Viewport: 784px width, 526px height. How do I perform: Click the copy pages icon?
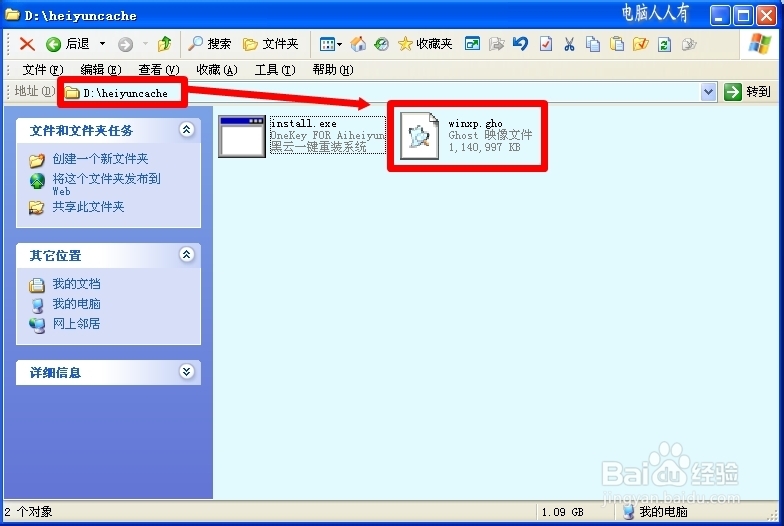(x=593, y=44)
